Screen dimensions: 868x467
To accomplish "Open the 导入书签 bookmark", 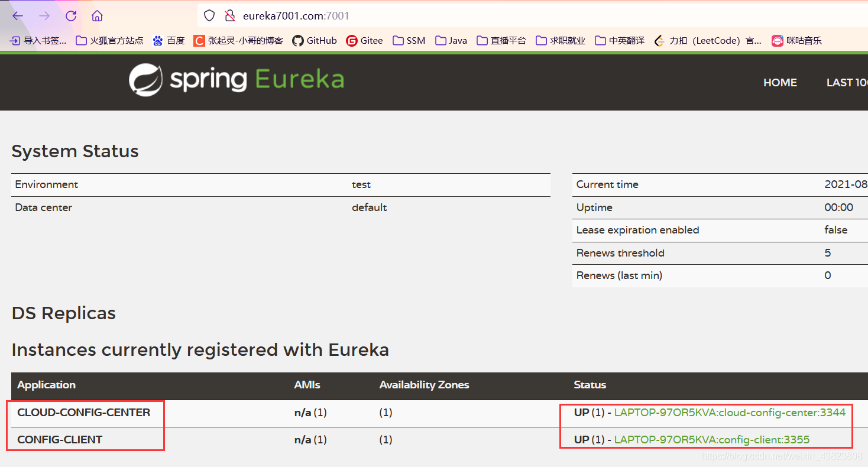I will tap(38, 41).
